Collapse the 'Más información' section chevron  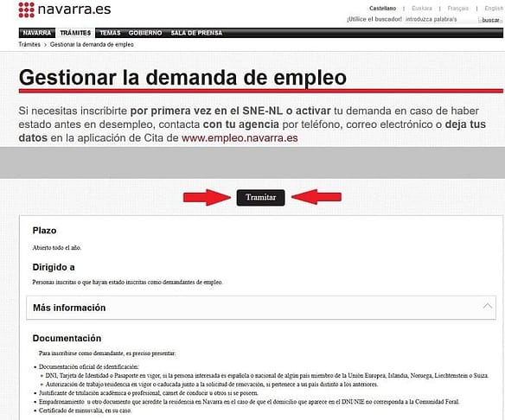click(x=488, y=306)
